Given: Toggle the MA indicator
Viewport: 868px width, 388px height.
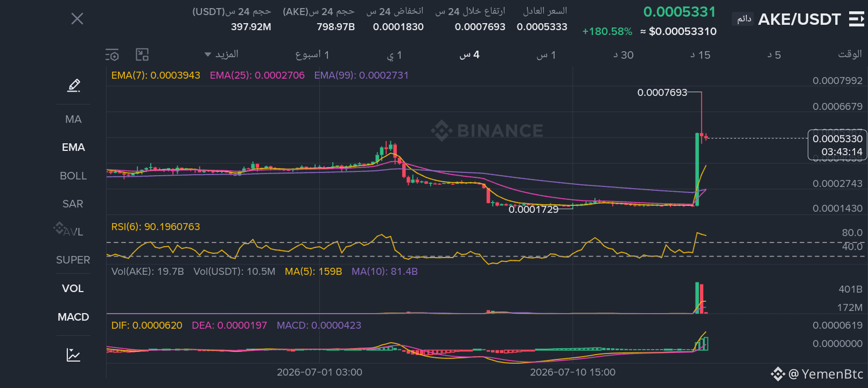Looking at the screenshot, I should pyautogui.click(x=73, y=119).
